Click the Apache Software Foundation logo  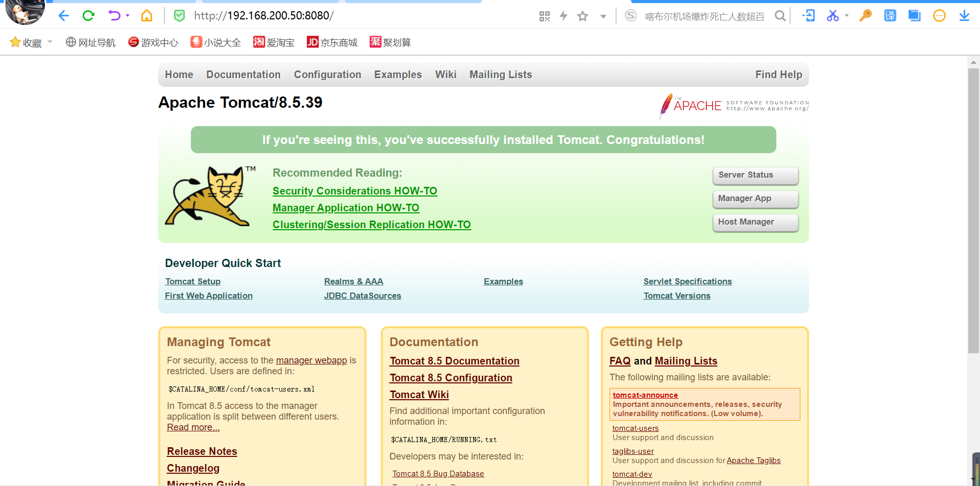(734, 106)
